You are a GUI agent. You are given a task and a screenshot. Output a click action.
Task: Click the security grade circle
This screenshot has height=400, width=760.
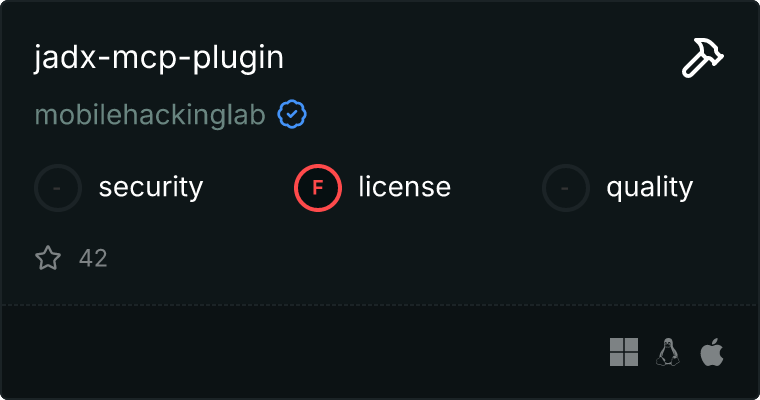[58, 187]
